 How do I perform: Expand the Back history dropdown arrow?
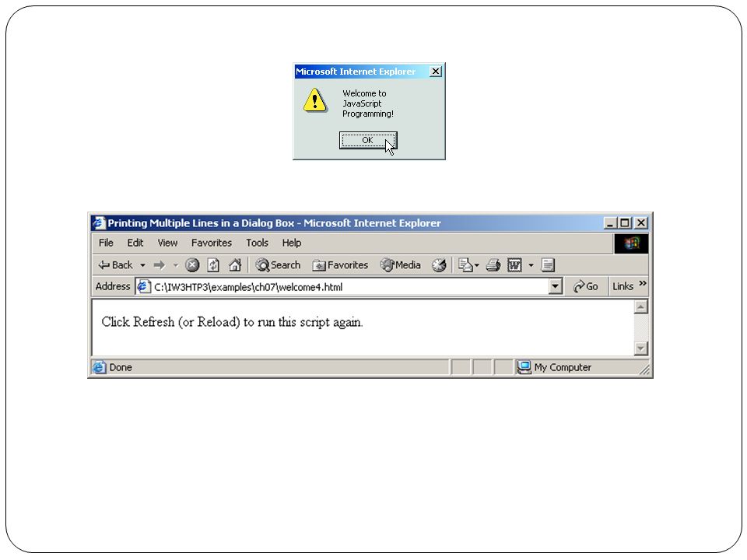pyautogui.click(x=142, y=265)
